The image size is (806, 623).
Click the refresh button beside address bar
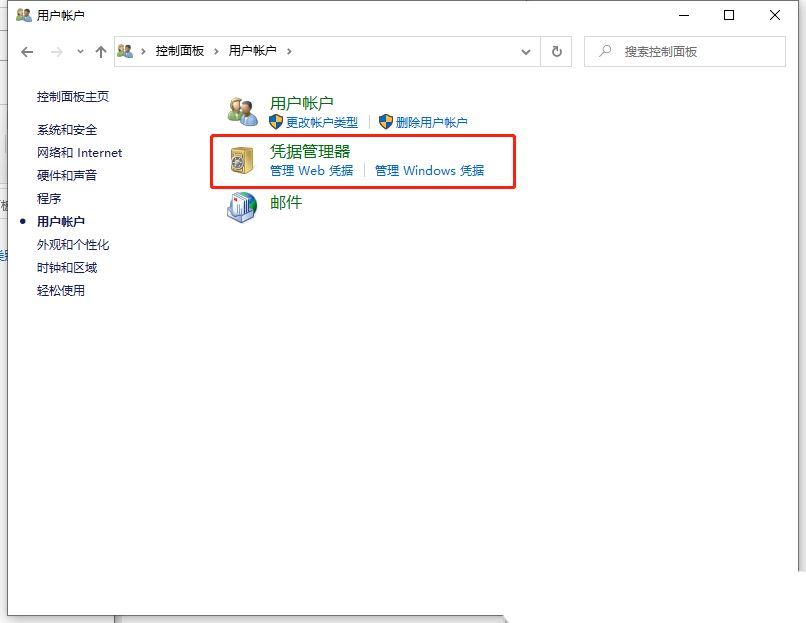(x=556, y=51)
